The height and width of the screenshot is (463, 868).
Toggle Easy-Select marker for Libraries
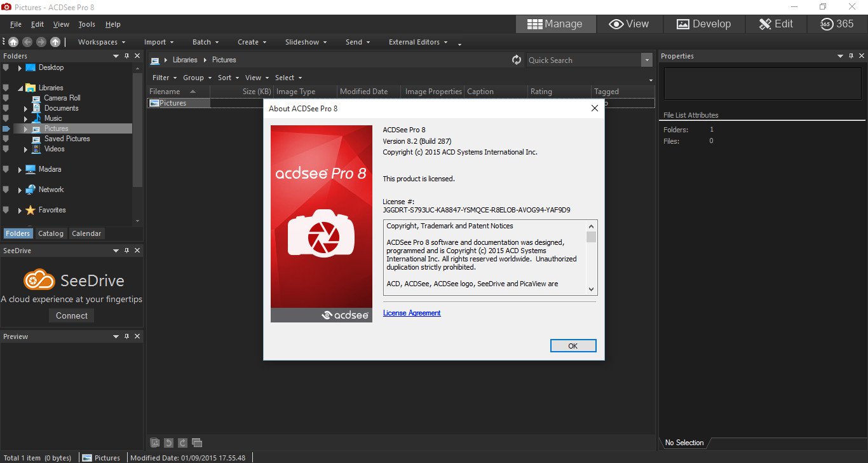tap(6, 88)
